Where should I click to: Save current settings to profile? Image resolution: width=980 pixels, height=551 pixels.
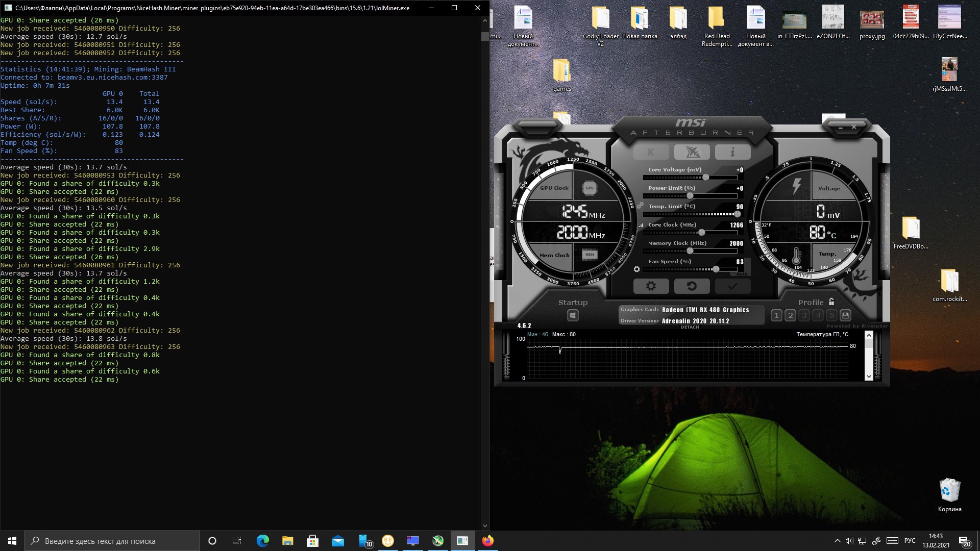[x=845, y=315]
